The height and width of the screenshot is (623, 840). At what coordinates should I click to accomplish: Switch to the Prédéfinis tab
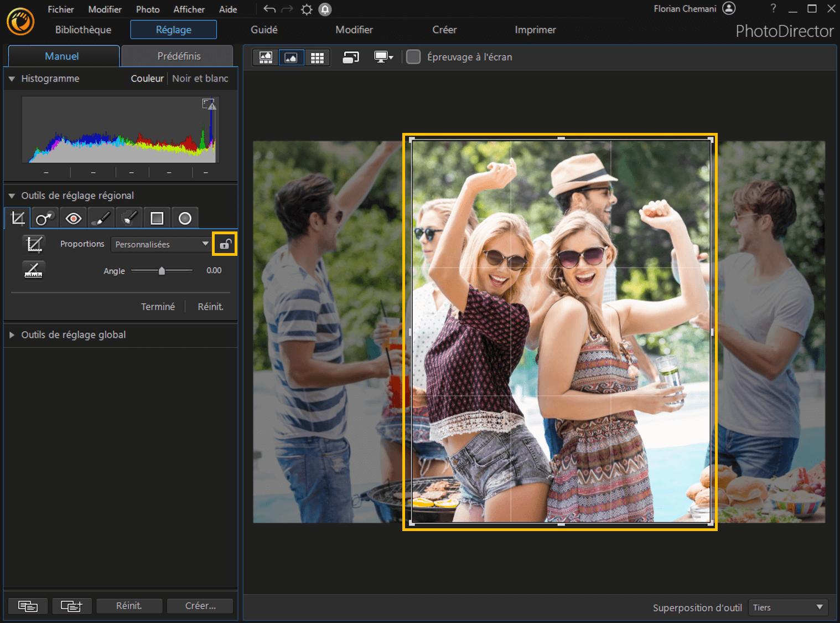click(x=177, y=56)
